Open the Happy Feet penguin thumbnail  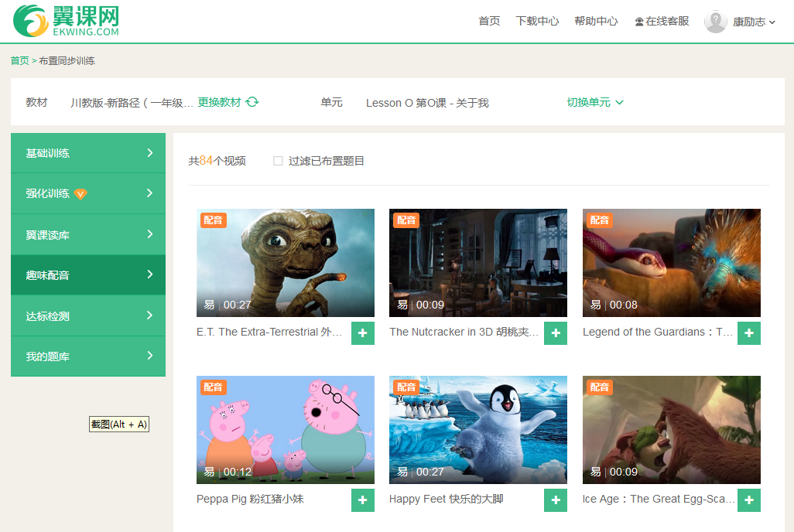(x=478, y=430)
